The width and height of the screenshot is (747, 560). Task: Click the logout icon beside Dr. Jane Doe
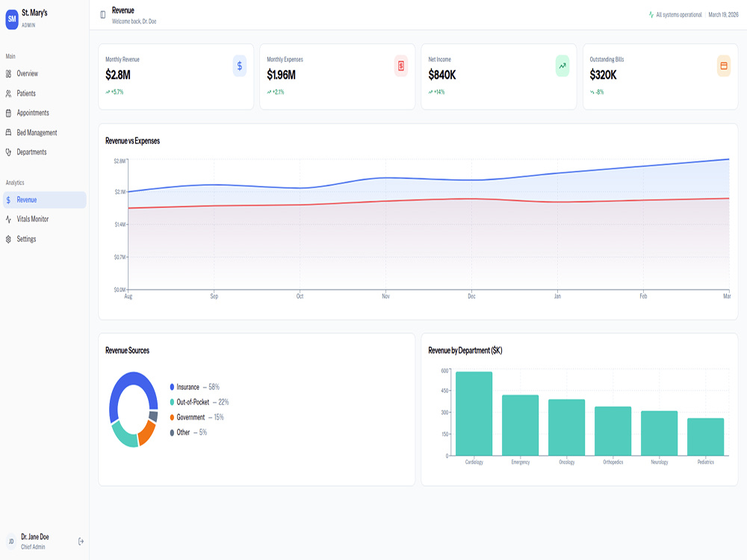(x=81, y=541)
